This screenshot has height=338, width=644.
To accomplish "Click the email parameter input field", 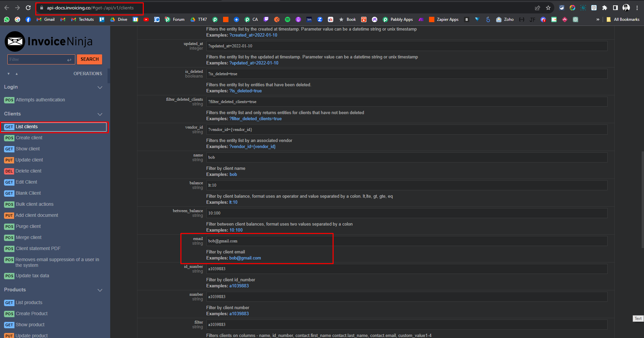I will (x=406, y=241).
